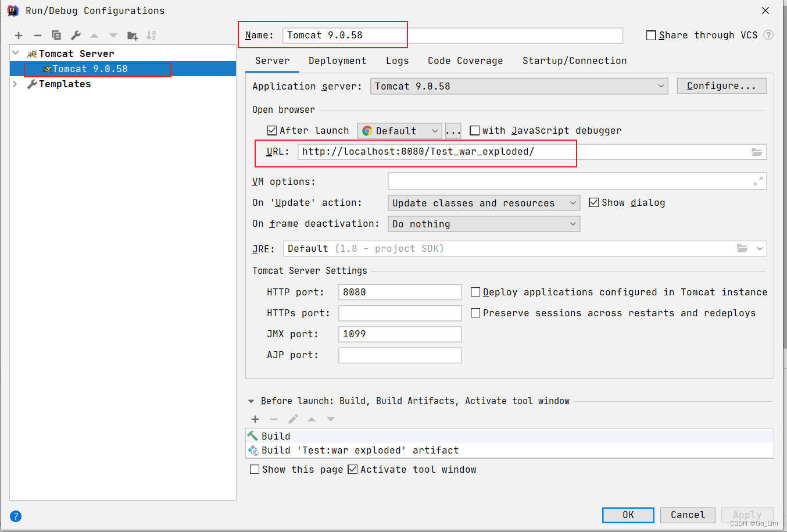787x532 pixels.
Task: Open help for Share through VCS
Action: coord(768,35)
